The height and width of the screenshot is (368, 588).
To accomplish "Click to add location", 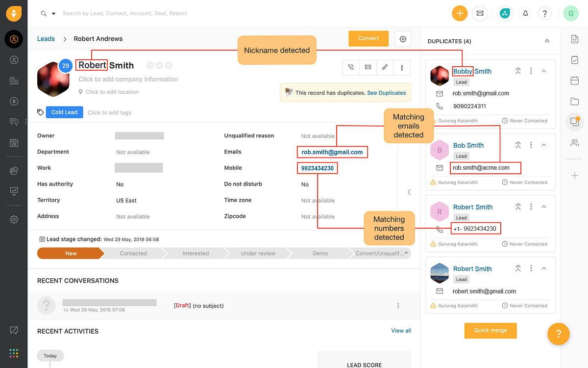I will (x=112, y=92).
